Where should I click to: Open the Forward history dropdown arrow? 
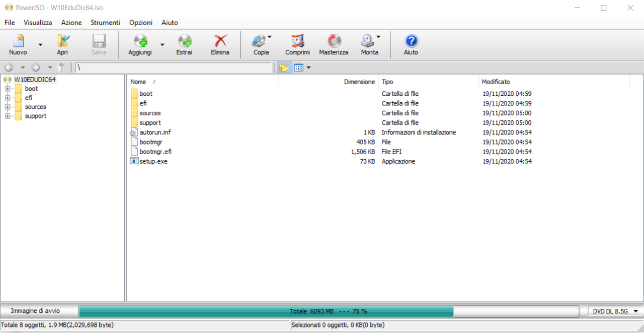tap(49, 68)
